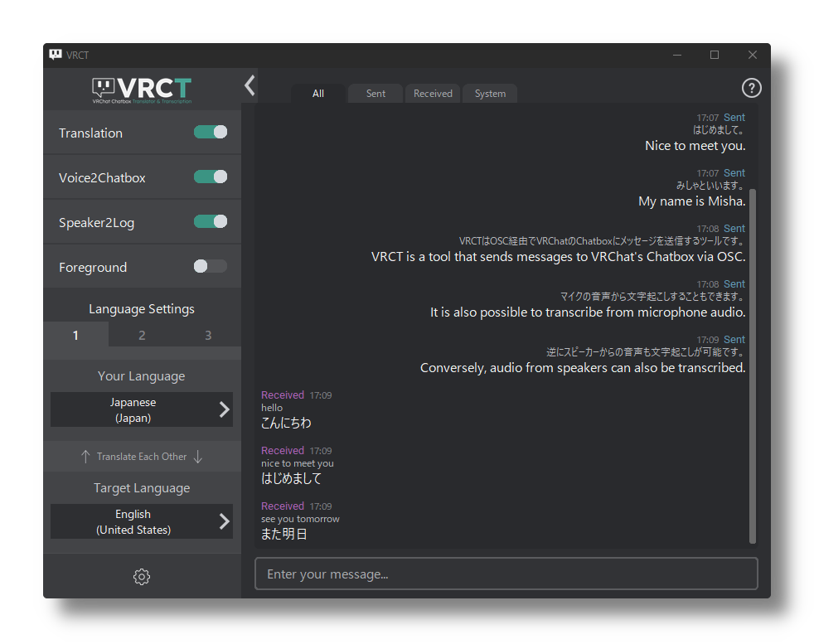Click the VRCT logo in the sidebar

(x=142, y=90)
